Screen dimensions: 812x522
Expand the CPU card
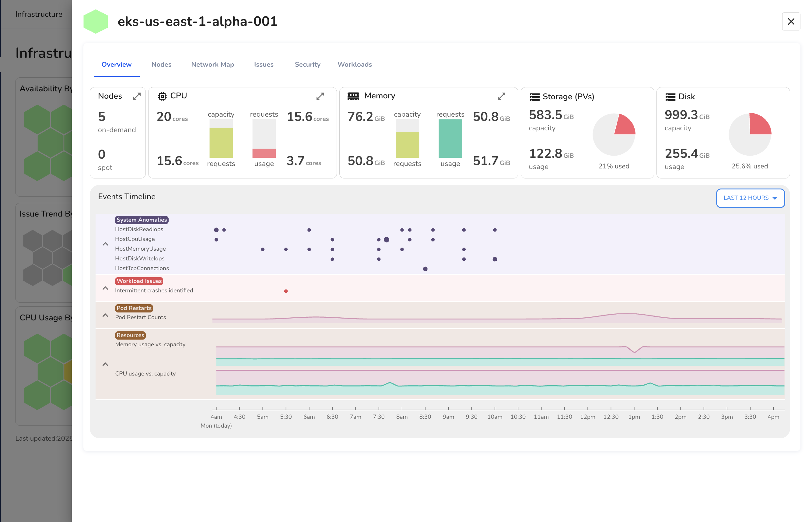[x=320, y=96]
